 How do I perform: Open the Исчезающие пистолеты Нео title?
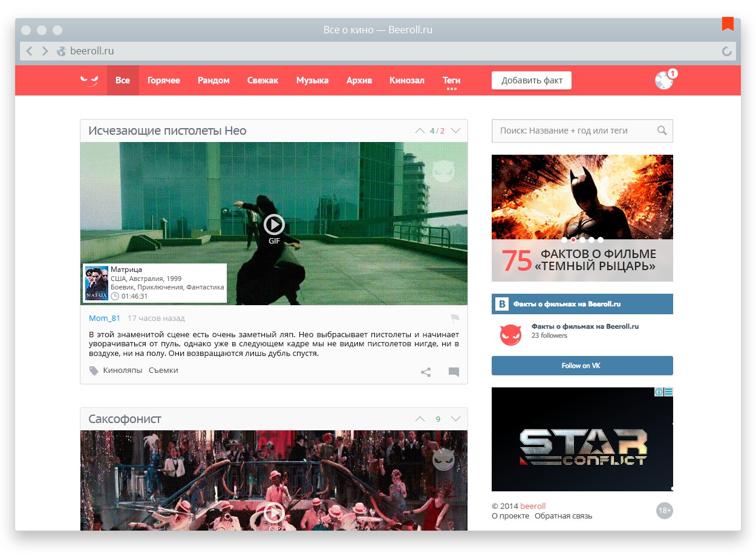click(x=168, y=131)
